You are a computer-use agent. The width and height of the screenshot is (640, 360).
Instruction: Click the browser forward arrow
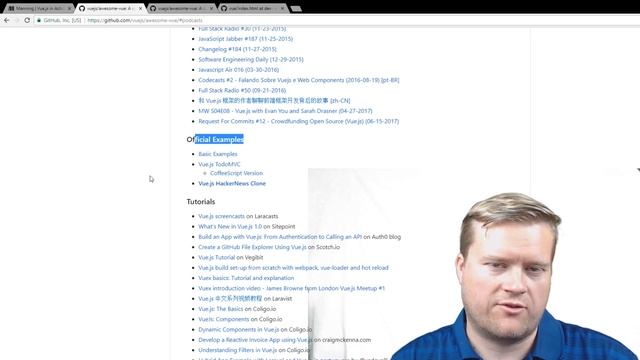[x=17, y=20]
